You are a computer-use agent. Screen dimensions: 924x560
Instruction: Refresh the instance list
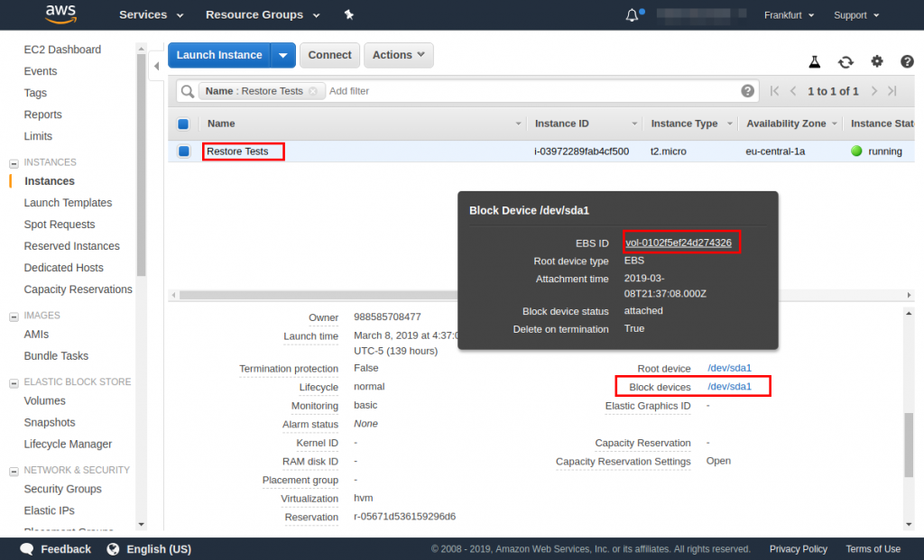(845, 61)
